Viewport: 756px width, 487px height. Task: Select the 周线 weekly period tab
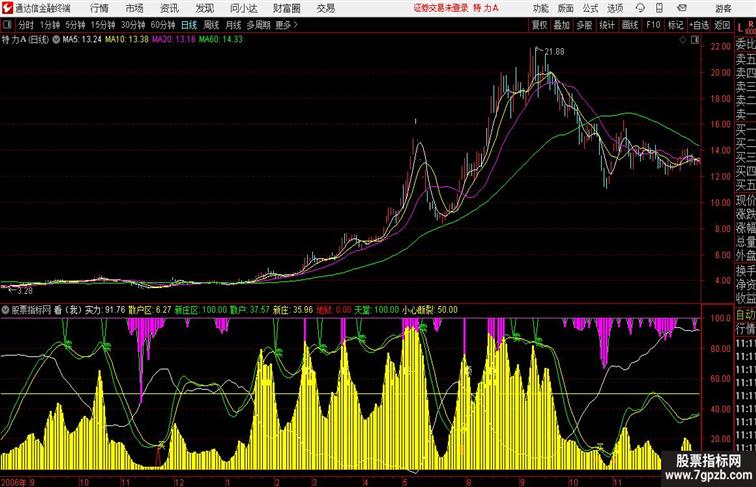tap(211, 25)
